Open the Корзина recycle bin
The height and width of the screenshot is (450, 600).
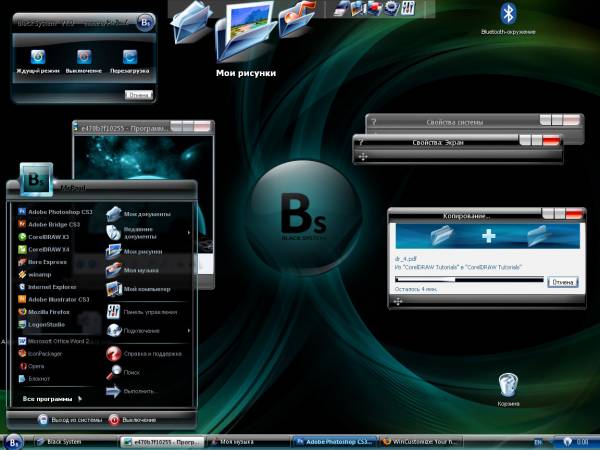pos(508,384)
